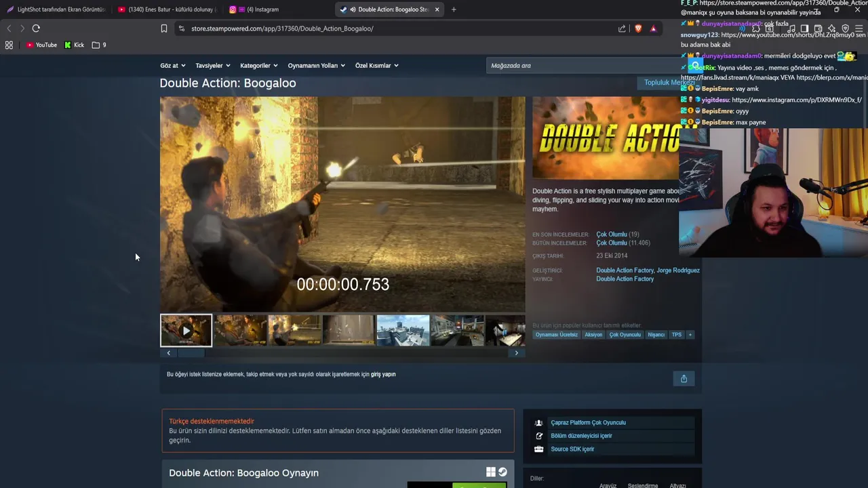868x488 pixels.
Task: Select the Çok Oyunculu tag
Action: (625, 335)
